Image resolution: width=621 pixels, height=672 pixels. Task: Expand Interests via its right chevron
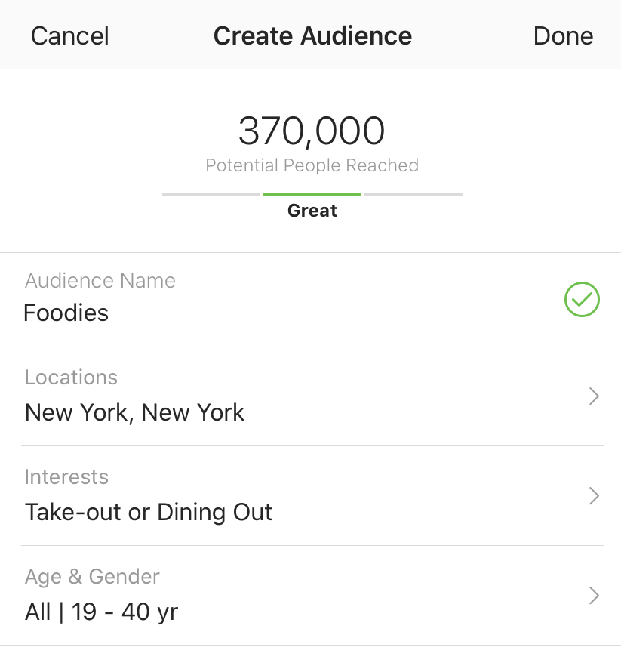[594, 496]
